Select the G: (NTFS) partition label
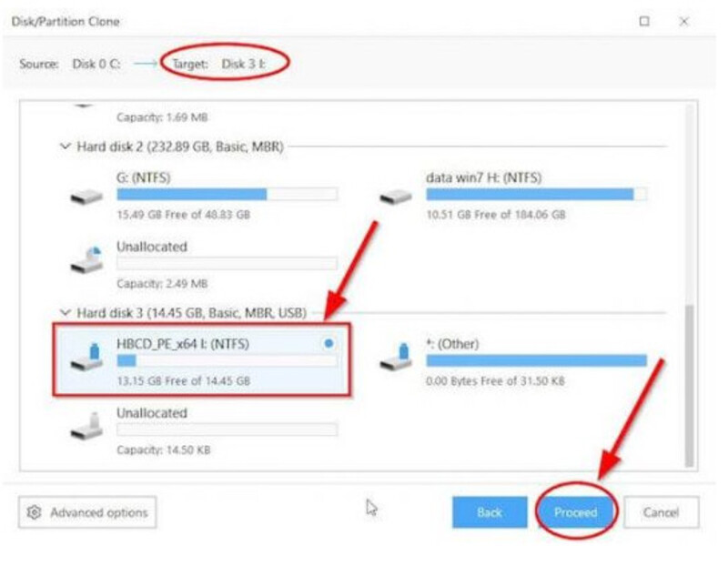The height and width of the screenshot is (566, 728). pos(144,177)
